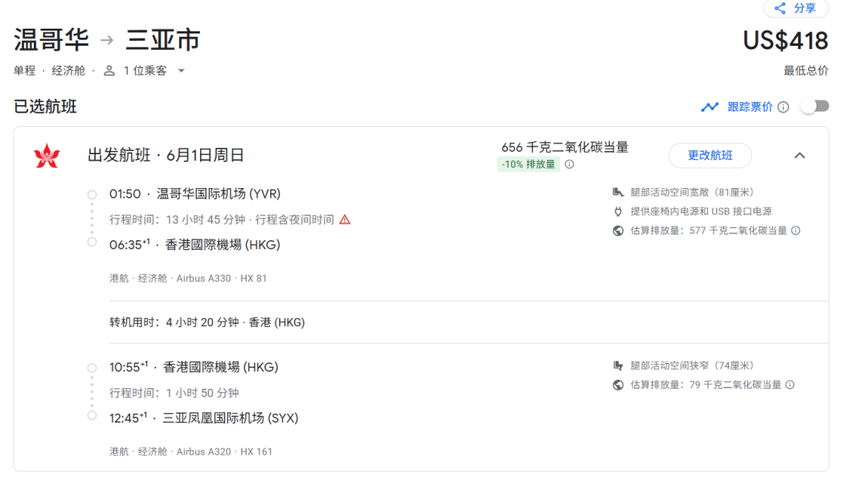Collapse the departure flight details chevron
The height and width of the screenshot is (478, 868).
click(x=800, y=156)
